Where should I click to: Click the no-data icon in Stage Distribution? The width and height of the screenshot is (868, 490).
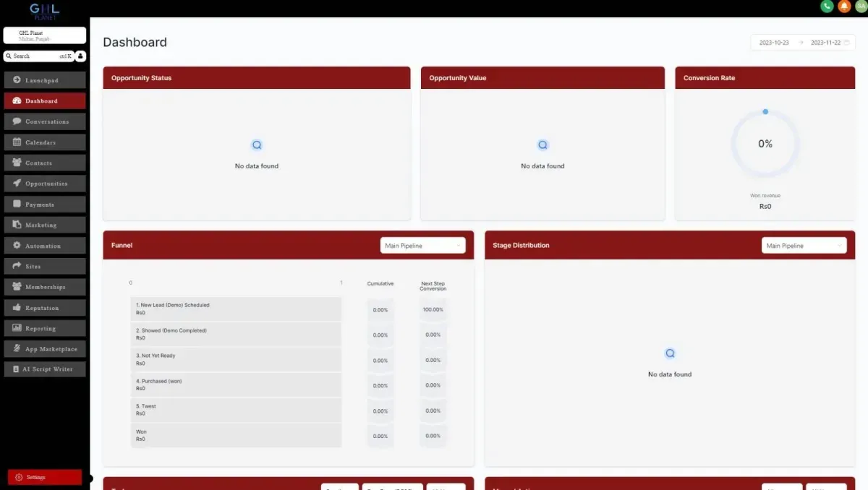670,353
